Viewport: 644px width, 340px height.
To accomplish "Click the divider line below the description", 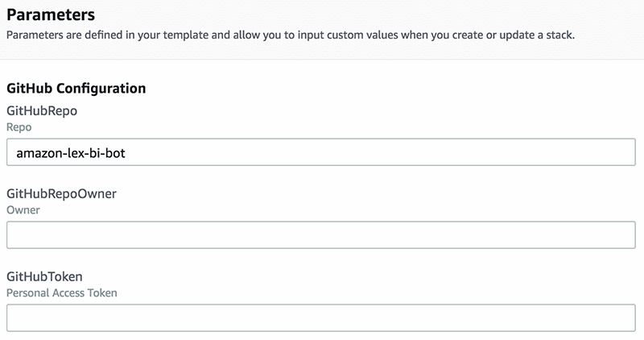I will [322, 60].
